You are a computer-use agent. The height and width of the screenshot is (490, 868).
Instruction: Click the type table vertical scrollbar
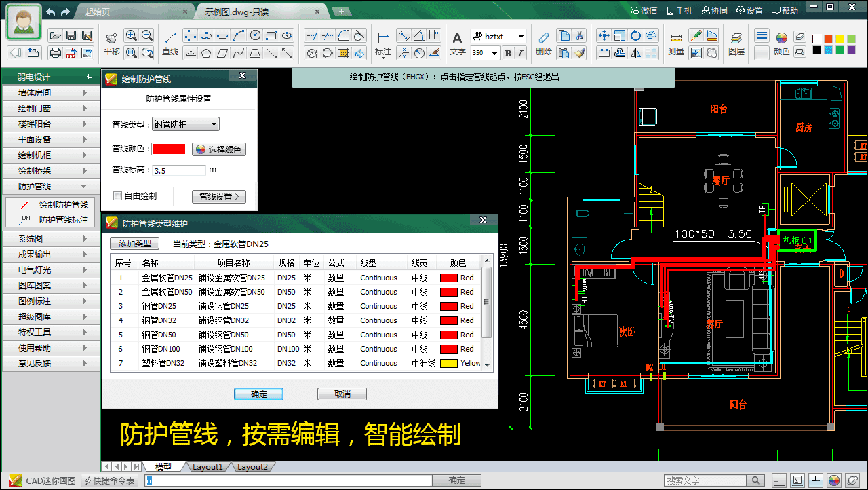[x=486, y=313]
